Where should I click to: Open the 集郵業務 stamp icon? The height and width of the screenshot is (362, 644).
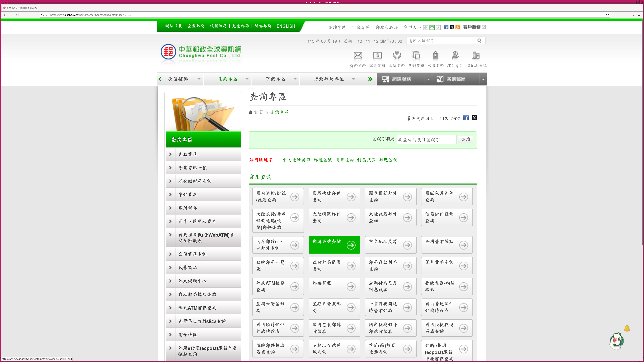[416, 55]
